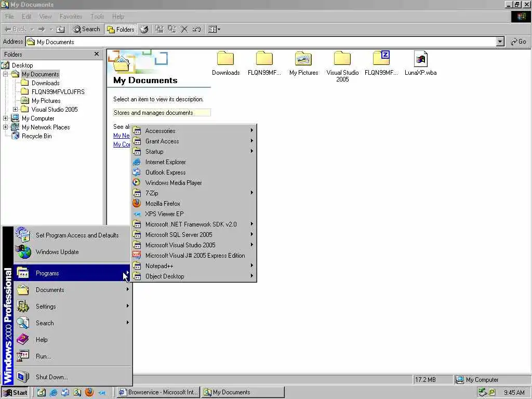Click Run... in the Start menu

pos(72,356)
